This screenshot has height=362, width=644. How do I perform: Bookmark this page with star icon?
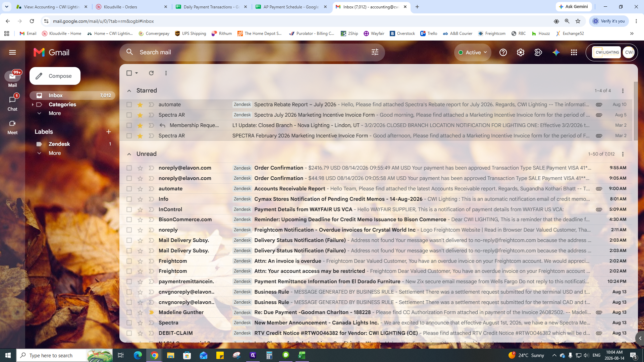point(578,21)
